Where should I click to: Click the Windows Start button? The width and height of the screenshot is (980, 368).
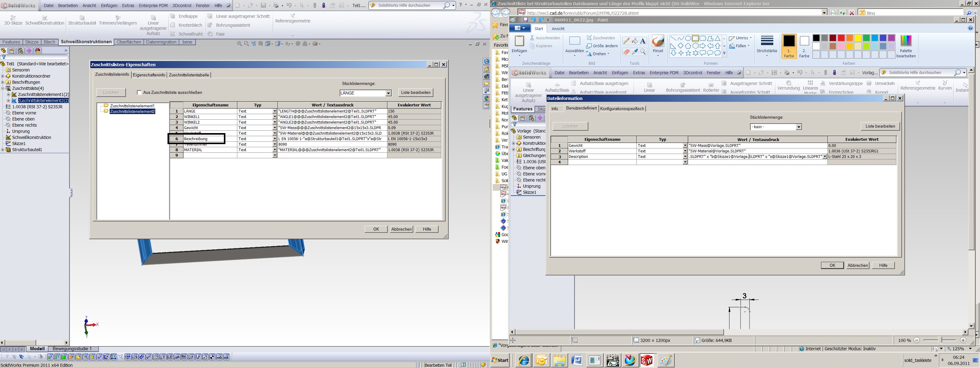[500, 360]
